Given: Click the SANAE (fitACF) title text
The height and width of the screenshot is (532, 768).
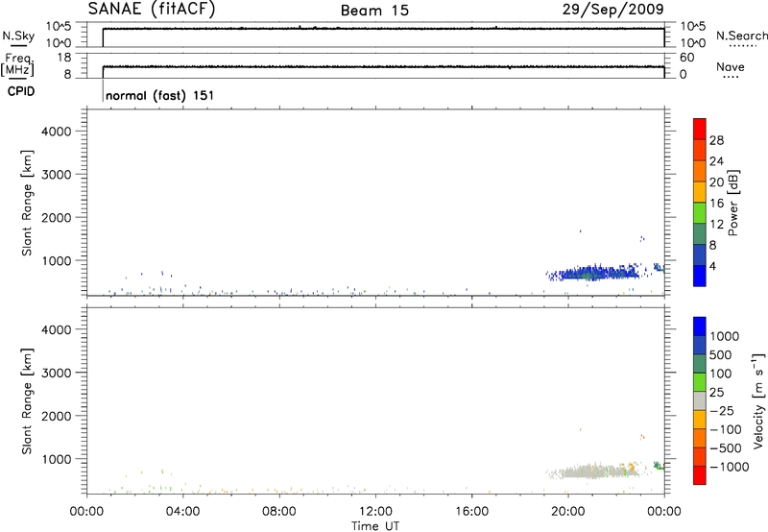Looking at the screenshot, I should pyautogui.click(x=152, y=9).
